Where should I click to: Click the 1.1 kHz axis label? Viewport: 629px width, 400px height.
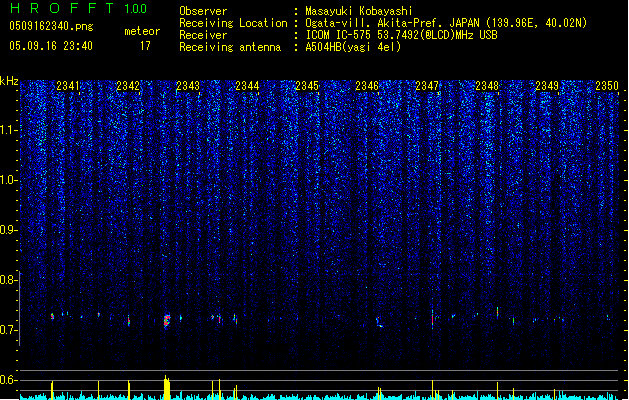point(9,130)
